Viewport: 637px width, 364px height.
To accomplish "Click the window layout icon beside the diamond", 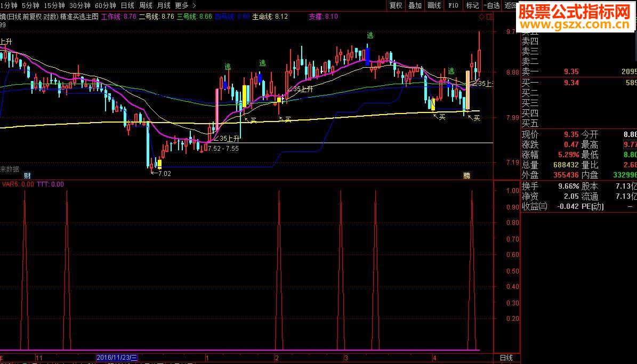I will point(489,17).
